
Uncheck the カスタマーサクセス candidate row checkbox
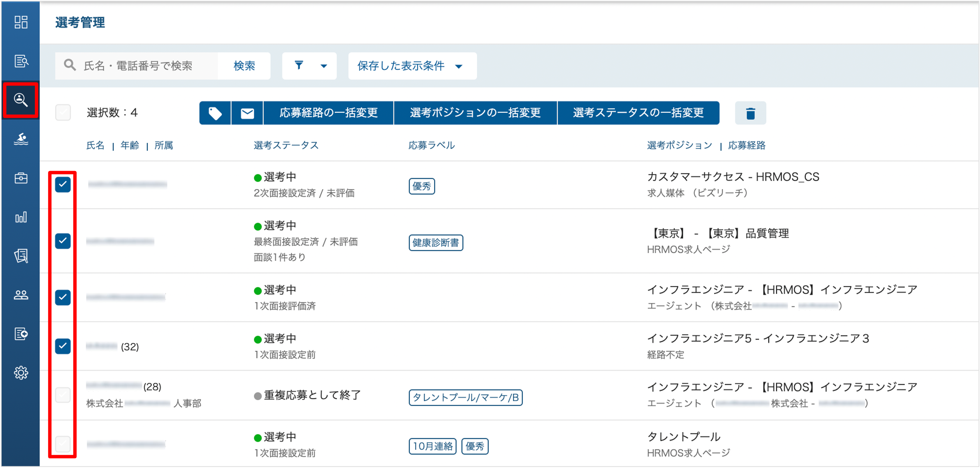tap(63, 185)
